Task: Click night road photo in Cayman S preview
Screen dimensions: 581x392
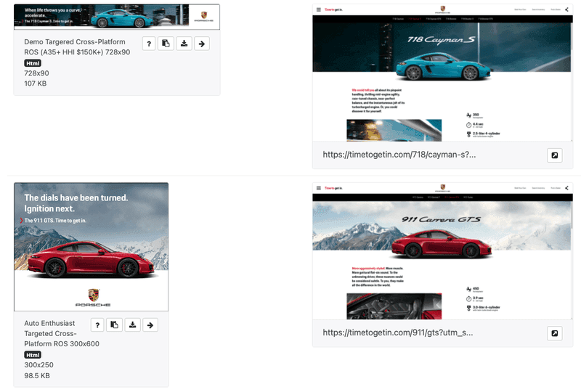Action: (x=394, y=130)
